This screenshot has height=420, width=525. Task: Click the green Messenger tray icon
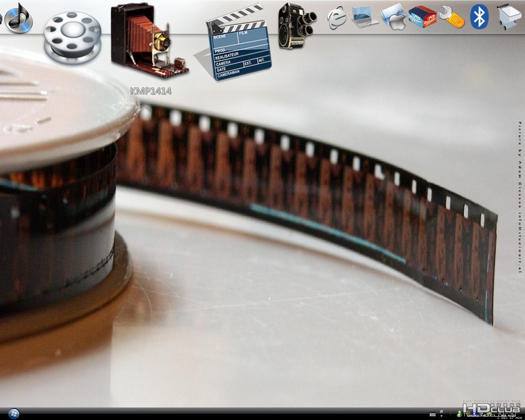[x=460, y=414]
